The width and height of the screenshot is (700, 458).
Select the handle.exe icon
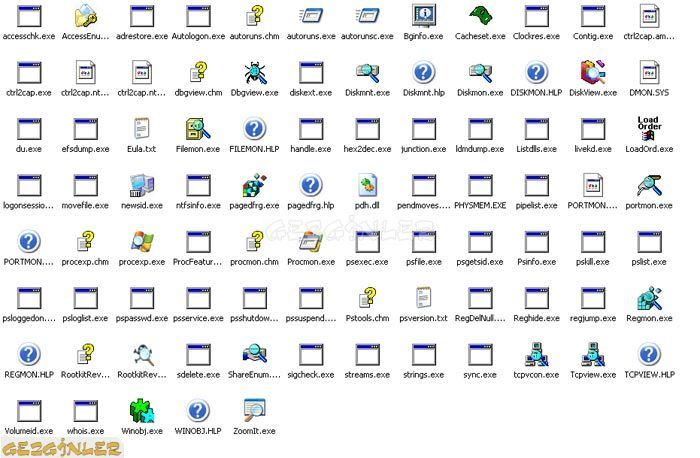(x=311, y=129)
